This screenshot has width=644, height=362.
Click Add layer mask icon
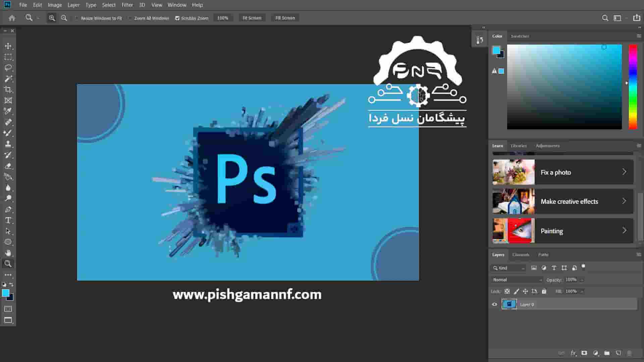(584, 353)
